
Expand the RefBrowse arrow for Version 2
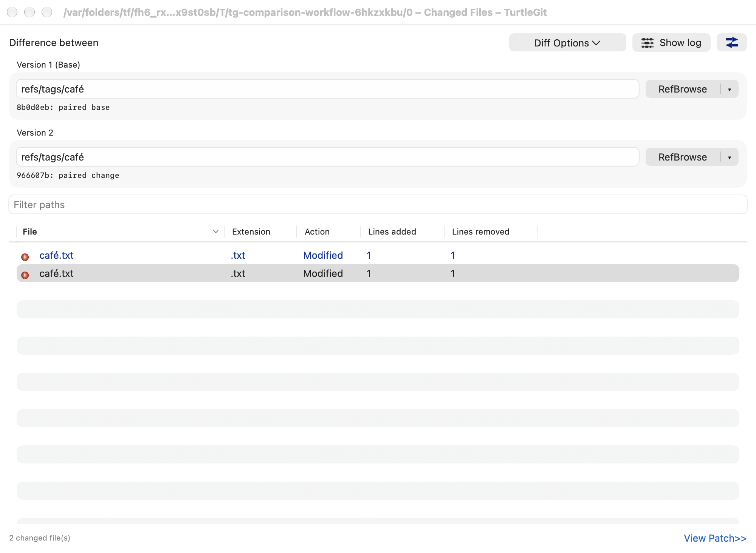pyautogui.click(x=730, y=158)
